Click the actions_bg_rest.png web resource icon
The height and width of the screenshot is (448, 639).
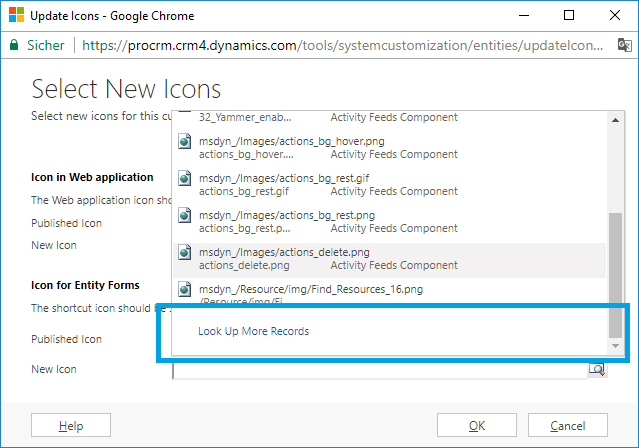point(184,215)
